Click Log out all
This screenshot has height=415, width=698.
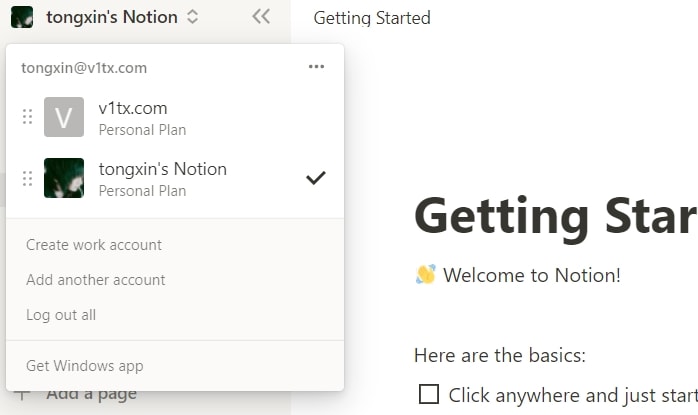tap(61, 315)
